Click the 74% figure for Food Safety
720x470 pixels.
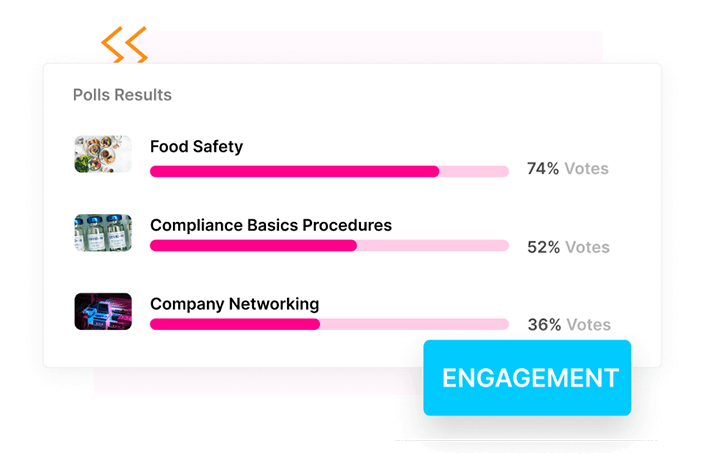(543, 169)
